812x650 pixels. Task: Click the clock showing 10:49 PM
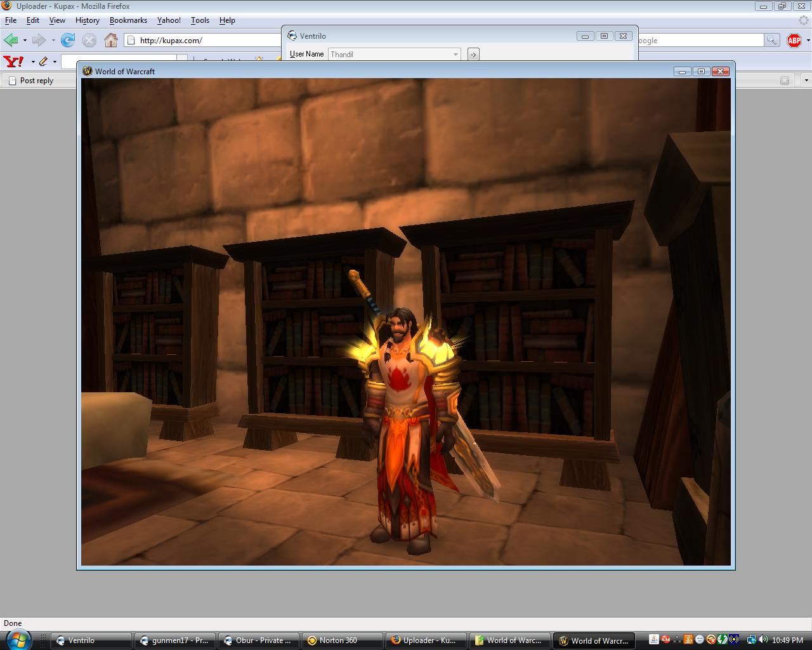click(787, 640)
